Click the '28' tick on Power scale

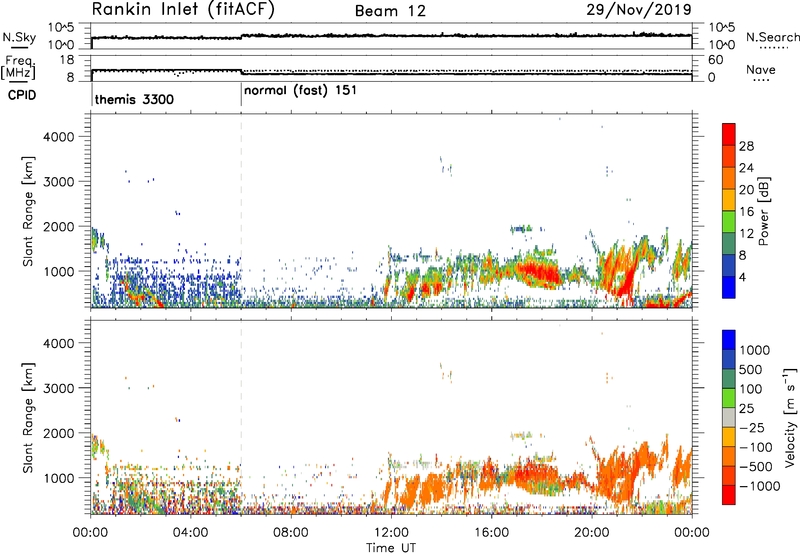tap(746, 146)
